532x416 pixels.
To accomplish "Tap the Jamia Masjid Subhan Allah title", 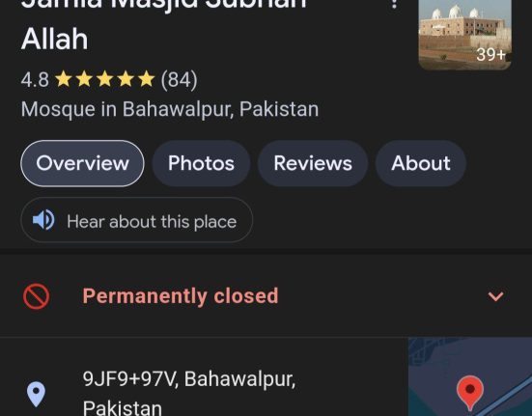I will click(x=164, y=25).
